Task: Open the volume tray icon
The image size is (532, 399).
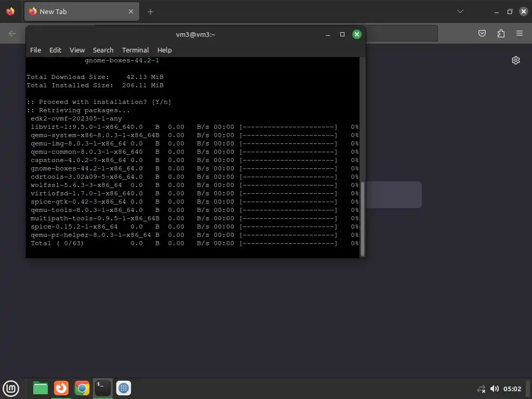Action: point(495,389)
